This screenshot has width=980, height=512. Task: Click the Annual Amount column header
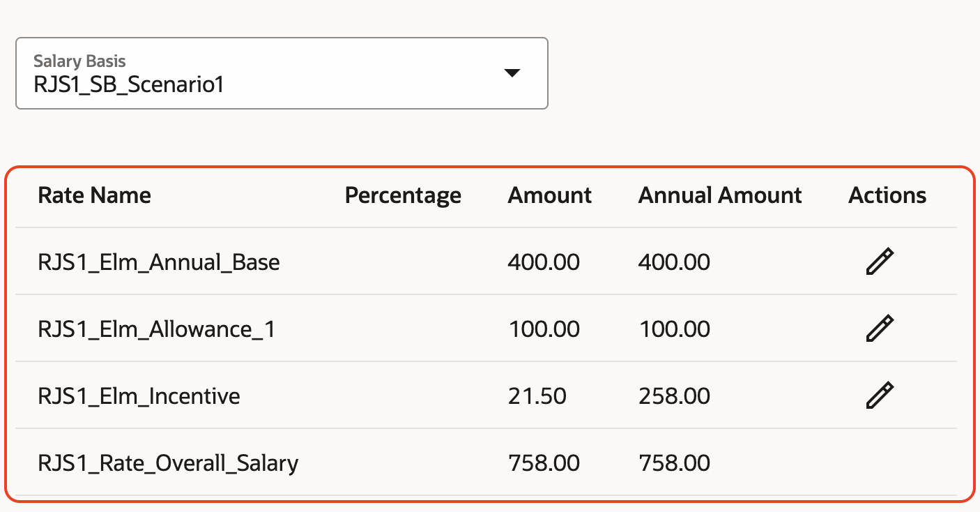[720, 195]
